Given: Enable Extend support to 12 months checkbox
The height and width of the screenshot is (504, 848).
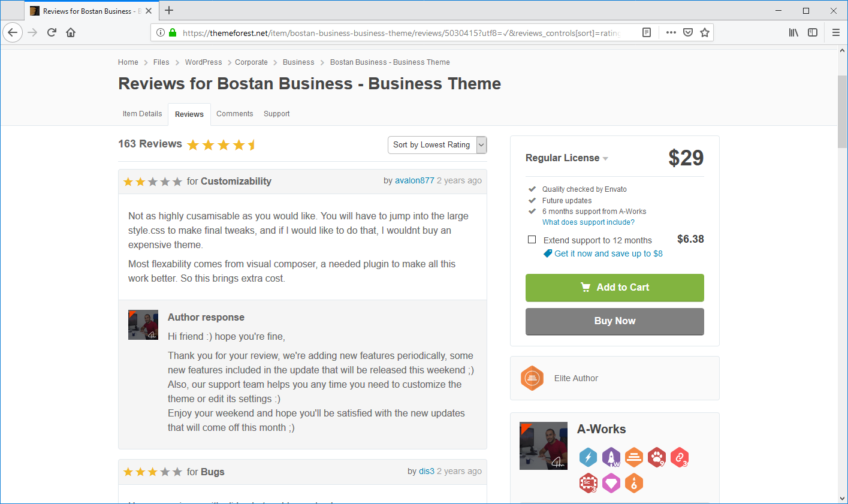Looking at the screenshot, I should click(x=532, y=240).
